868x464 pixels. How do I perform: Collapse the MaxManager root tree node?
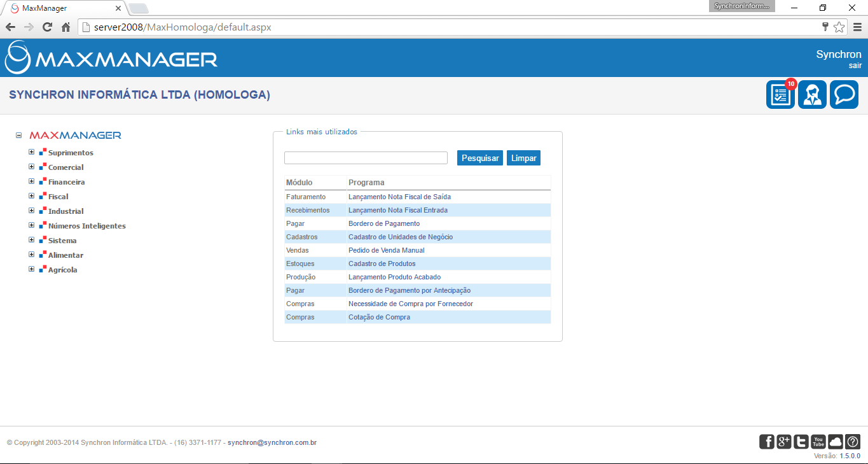pos(19,136)
